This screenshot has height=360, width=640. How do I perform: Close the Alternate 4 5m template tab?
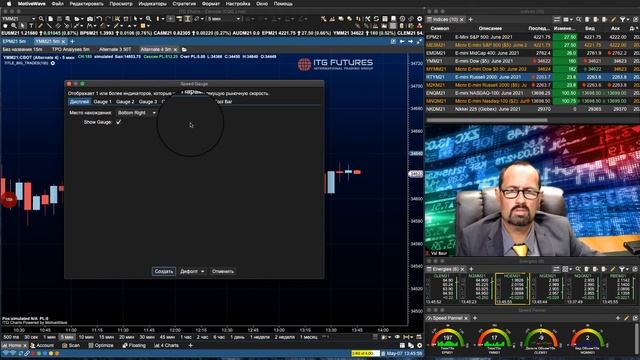click(x=175, y=49)
